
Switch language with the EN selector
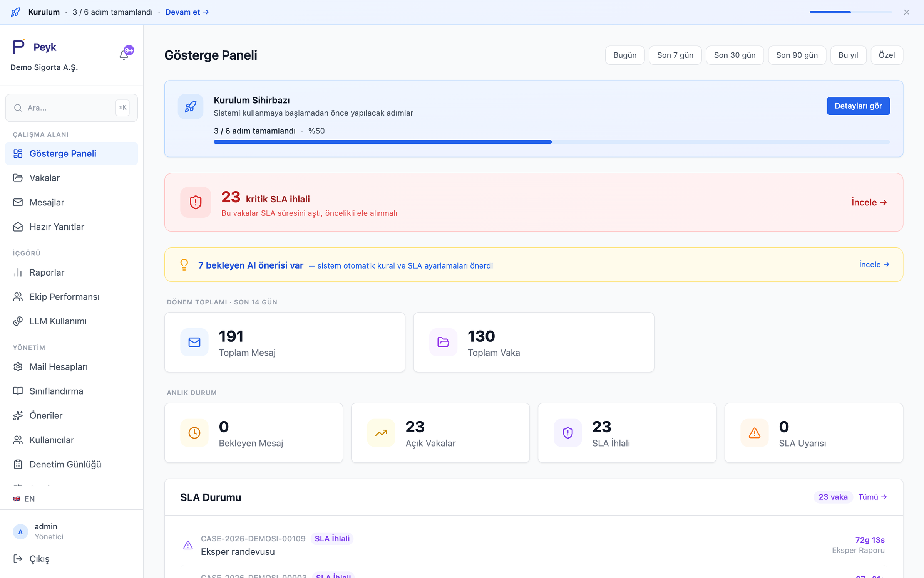[24, 499]
